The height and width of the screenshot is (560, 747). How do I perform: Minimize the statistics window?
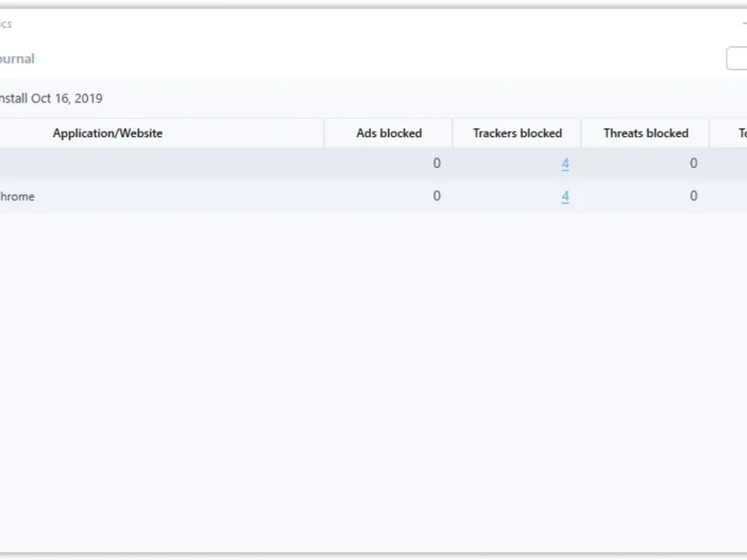[743, 24]
